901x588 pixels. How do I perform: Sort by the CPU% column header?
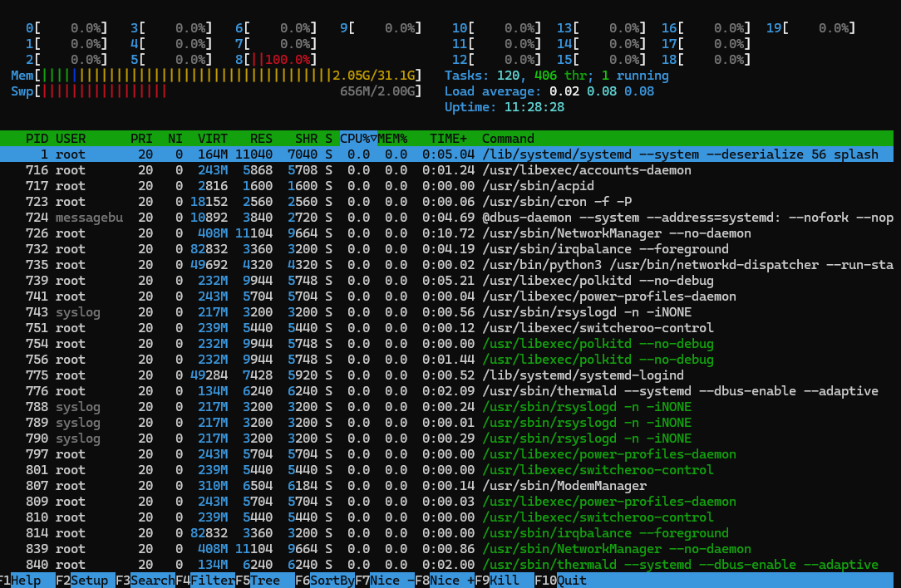(x=358, y=139)
